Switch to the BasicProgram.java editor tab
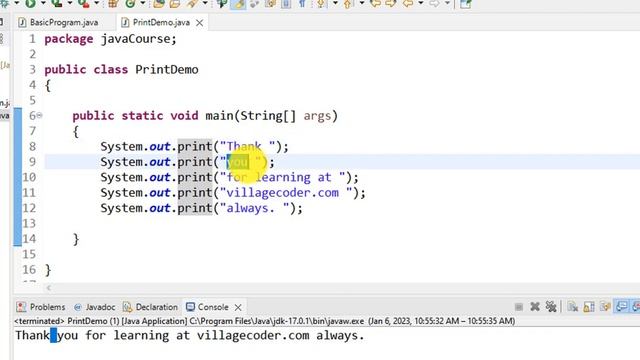Screen dimensions: 640x360 [x=58, y=22]
